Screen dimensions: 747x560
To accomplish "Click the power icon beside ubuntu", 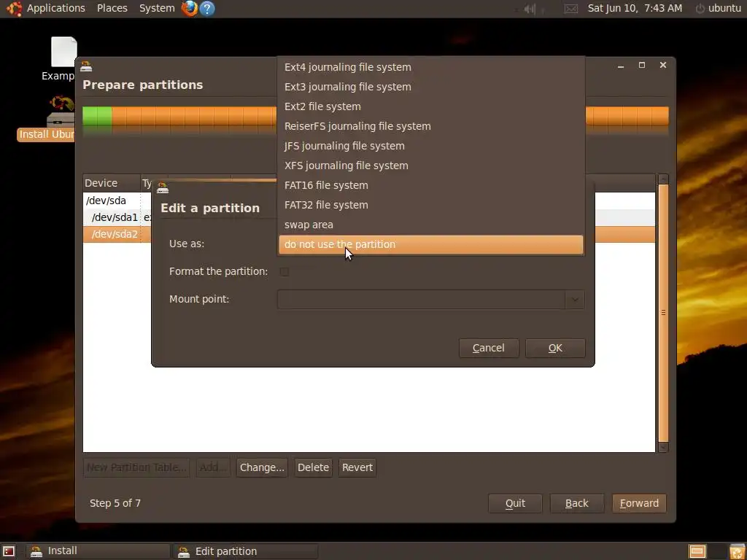I will pyautogui.click(x=700, y=8).
